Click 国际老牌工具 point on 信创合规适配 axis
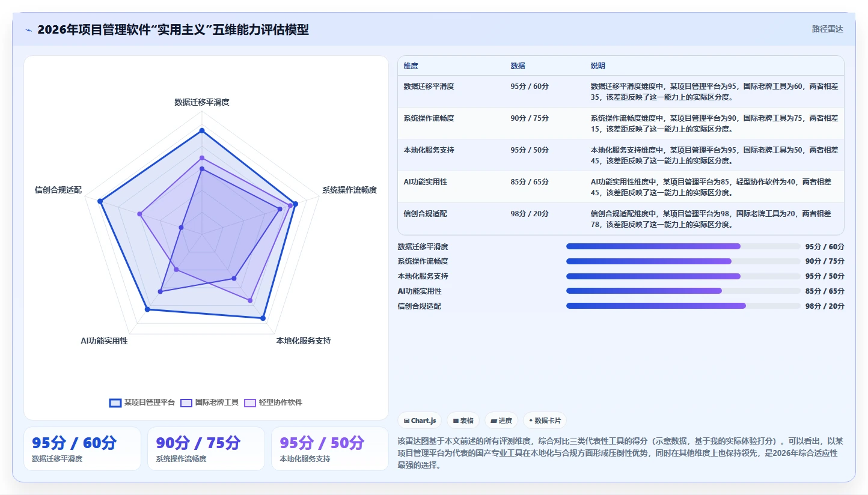868x495 pixels. (x=181, y=228)
